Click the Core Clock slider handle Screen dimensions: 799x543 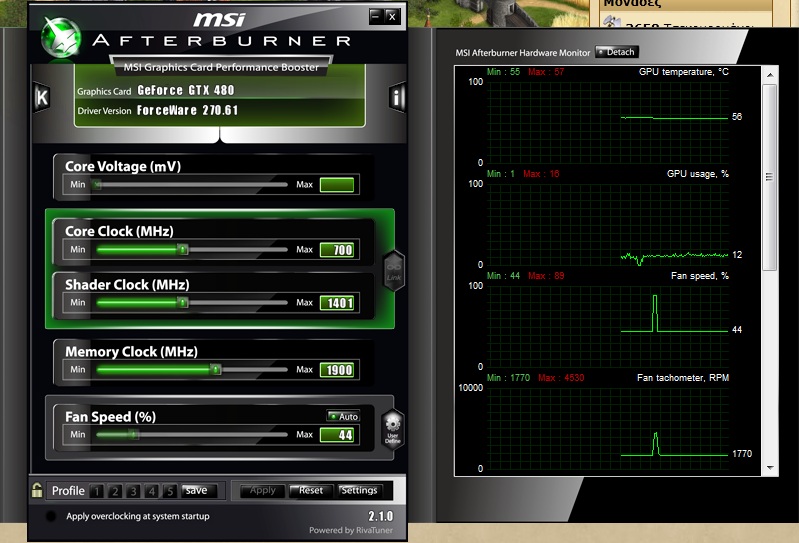click(x=182, y=250)
